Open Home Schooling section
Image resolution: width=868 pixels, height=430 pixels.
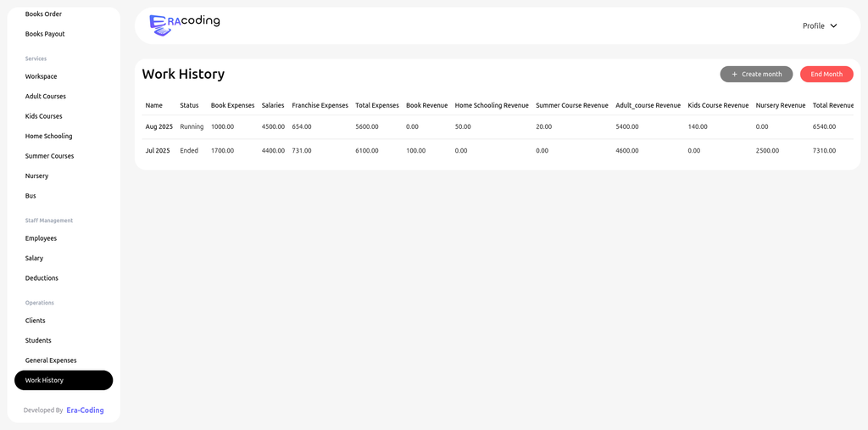[48, 137]
